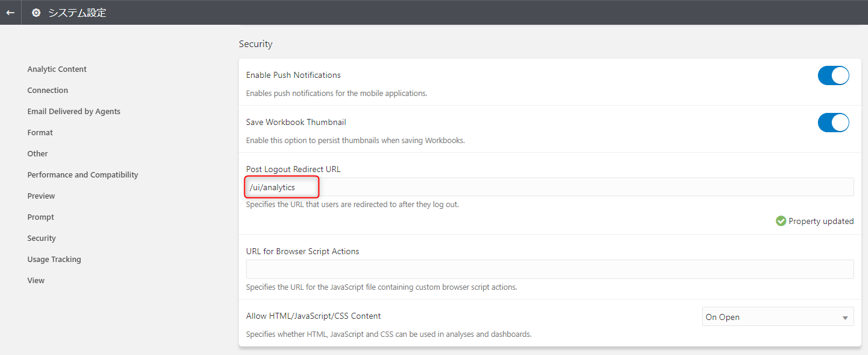
Task: Open the Analytic Content section
Action: pyautogui.click(x=57, y=69)
